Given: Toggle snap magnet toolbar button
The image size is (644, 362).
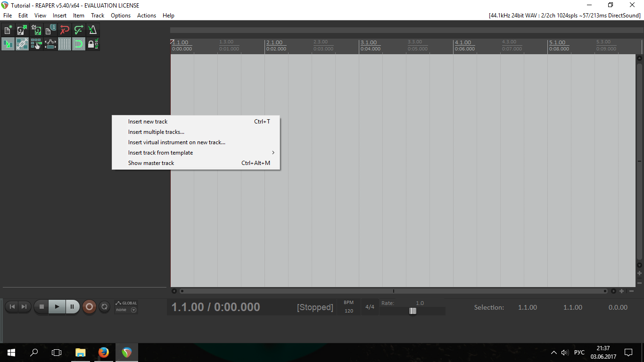Looking at the screenshot, I should point(79,44).
